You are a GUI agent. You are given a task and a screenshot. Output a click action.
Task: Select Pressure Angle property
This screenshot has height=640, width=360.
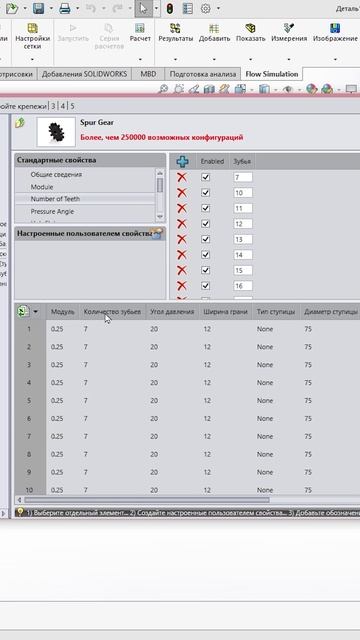pos(52,211)
